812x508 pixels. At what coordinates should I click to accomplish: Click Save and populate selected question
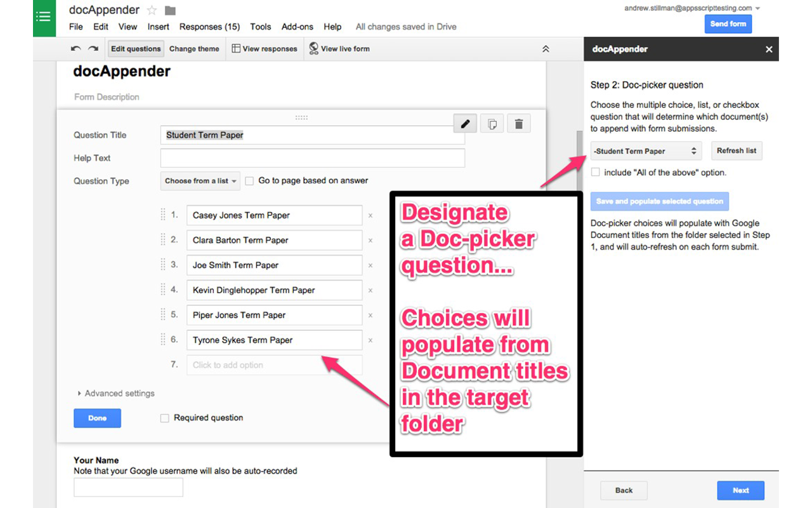pos(660,201)
